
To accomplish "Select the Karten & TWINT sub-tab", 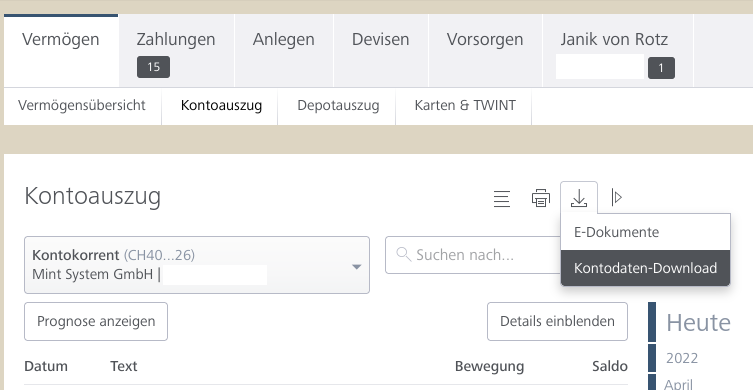I will [465, 106].
